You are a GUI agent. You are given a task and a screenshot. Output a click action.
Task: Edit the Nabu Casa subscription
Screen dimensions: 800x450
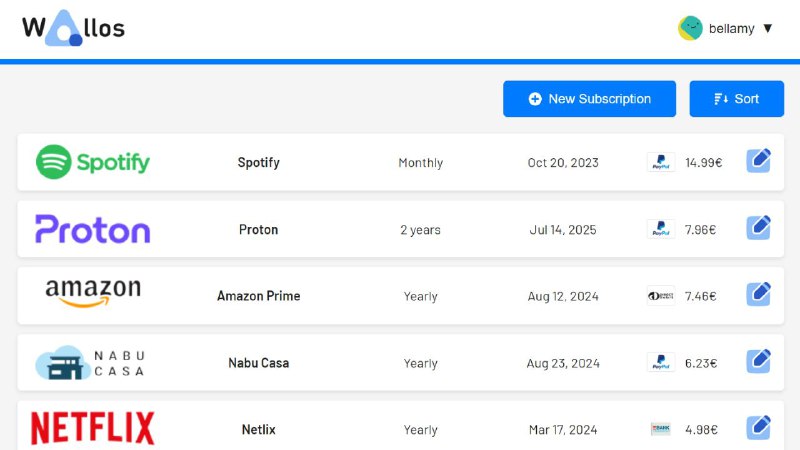[758, 362]
